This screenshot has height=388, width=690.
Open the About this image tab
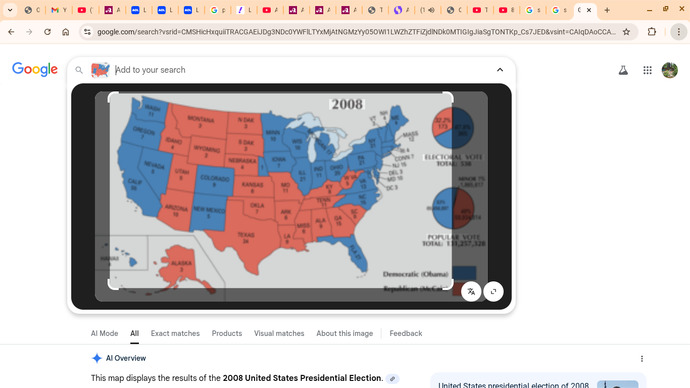coord(345,333)
